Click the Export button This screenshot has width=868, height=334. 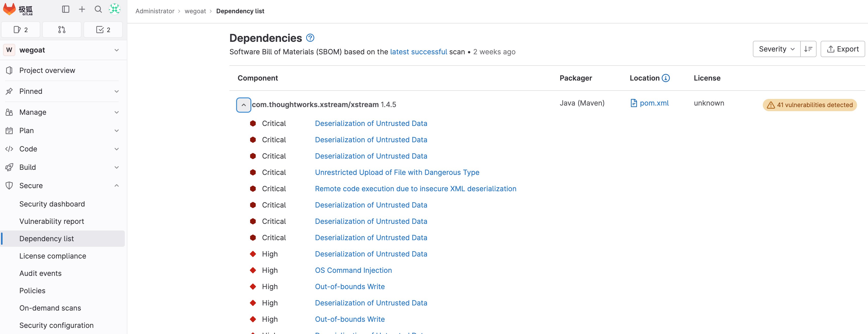(842, 49)
